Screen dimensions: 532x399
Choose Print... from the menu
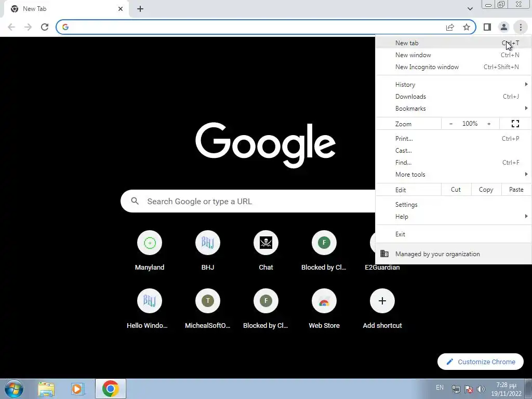coord(454,138)
